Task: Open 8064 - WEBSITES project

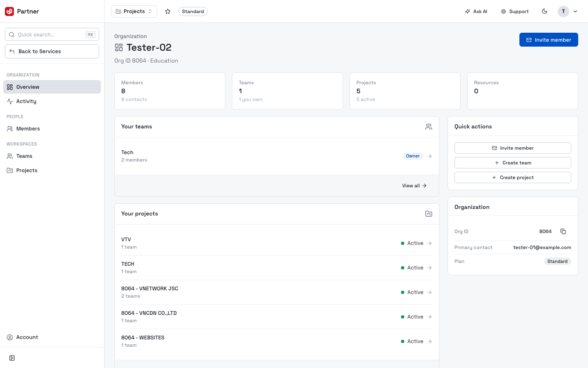Action: pos(277,341)
